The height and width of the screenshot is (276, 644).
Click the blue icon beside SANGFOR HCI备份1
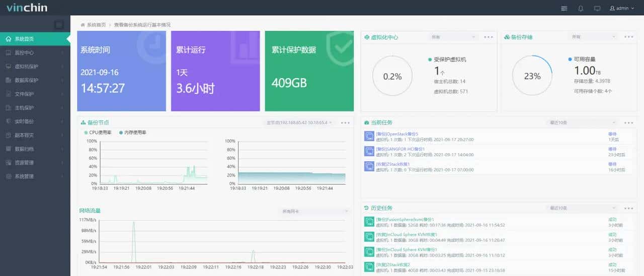tap(369, 152)
